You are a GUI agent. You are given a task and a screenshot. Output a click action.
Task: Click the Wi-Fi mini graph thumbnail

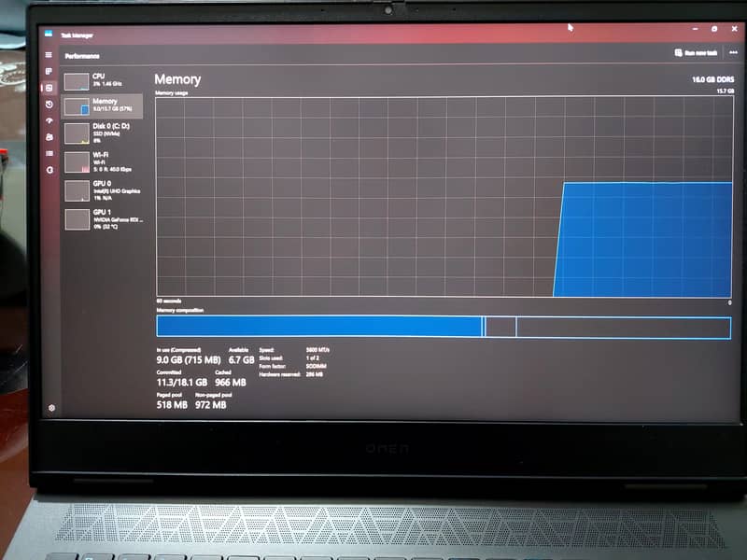tap(78, 162)
